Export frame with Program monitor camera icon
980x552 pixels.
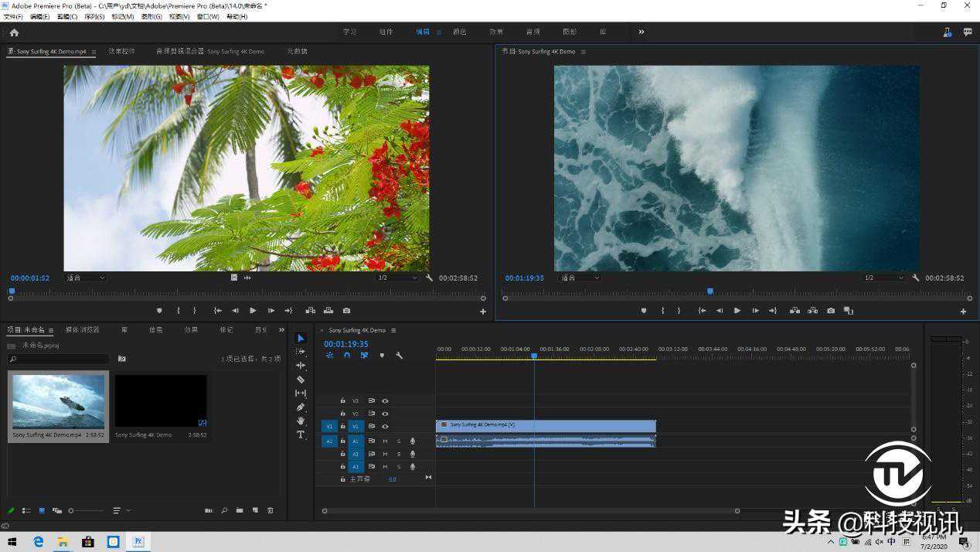[831, 311]
